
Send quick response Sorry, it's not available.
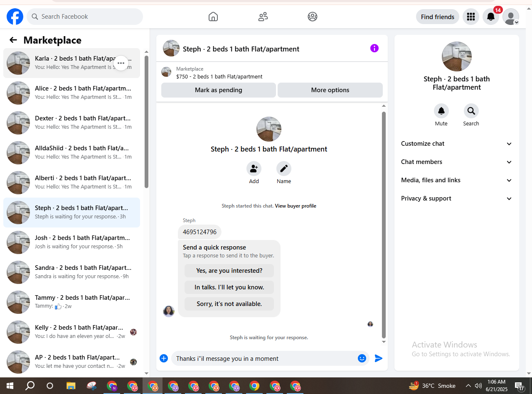tap(229, 304)
